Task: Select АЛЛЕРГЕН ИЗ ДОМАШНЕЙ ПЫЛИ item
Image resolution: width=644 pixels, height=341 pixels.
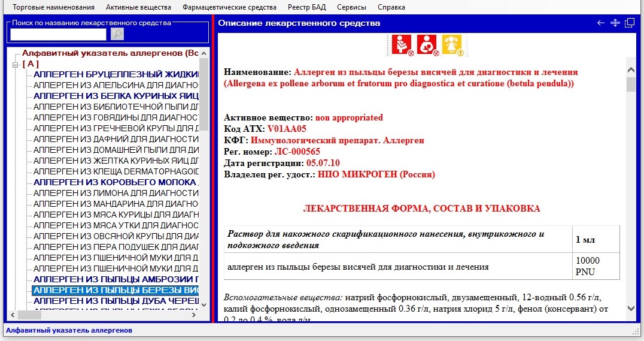Action: 116,150
